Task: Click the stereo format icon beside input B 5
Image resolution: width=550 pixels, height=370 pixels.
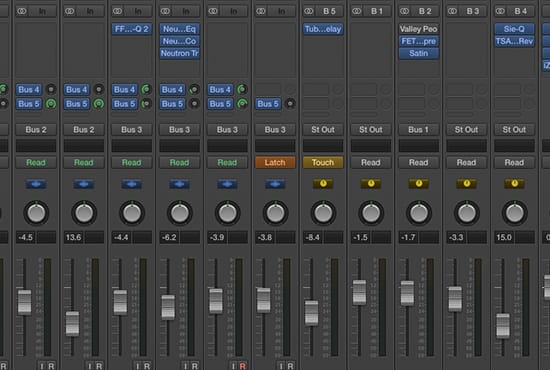Action: (308, 11)
